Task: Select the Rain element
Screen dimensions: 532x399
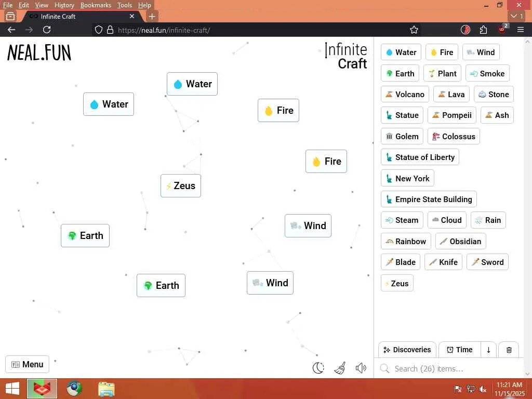Action: click(x=488, y=220)
